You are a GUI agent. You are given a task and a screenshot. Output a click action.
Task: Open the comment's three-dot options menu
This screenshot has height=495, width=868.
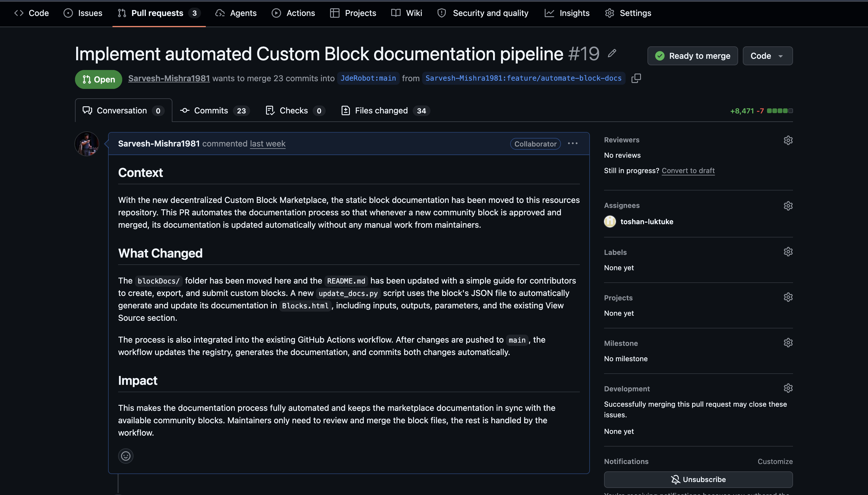573,144
